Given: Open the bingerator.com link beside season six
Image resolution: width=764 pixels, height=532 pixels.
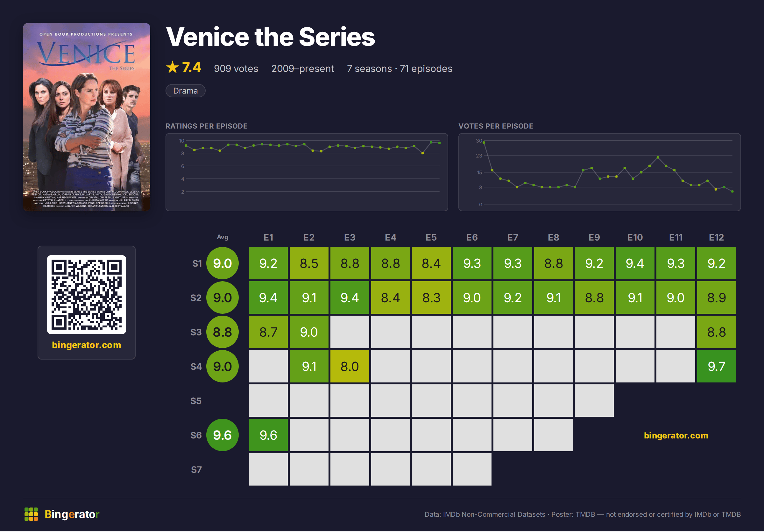Looking at the screenshot, I should pyautogui.click(x=676, y=436).
